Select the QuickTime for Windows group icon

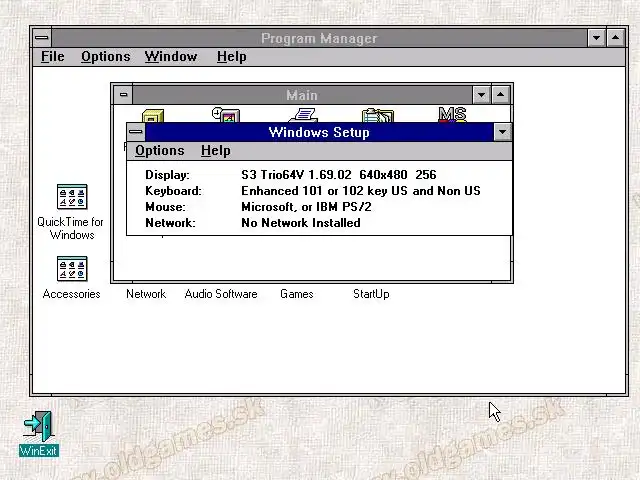(x=72, y=197)
